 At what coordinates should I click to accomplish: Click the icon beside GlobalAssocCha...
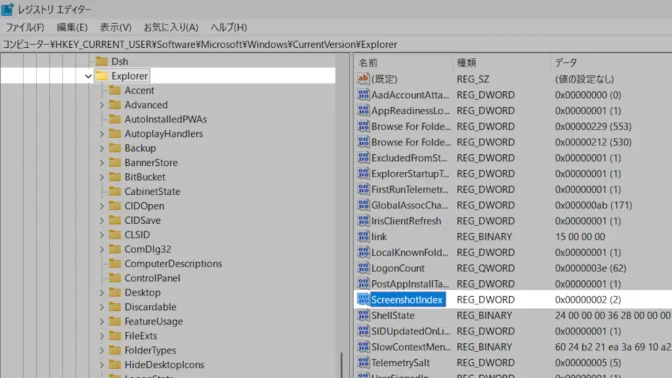363,205
